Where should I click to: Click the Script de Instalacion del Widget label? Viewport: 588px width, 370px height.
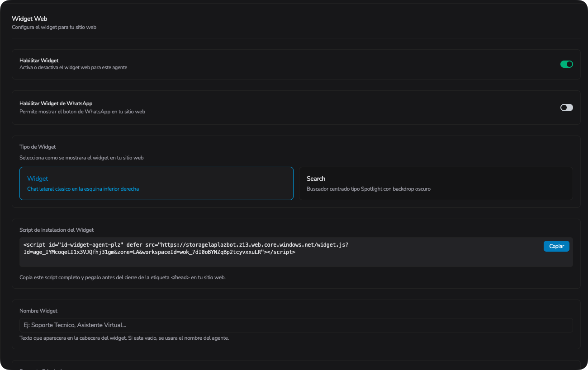(57, 230)
